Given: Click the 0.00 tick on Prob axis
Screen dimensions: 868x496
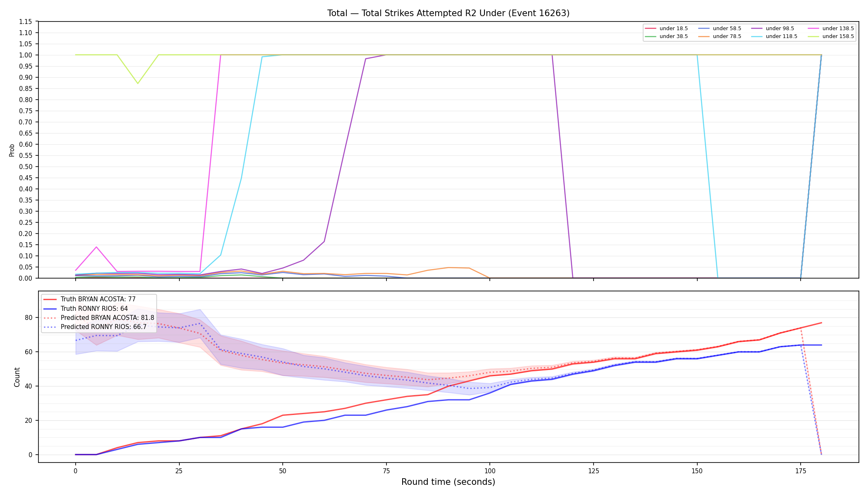Looking at the screenshot, I should [26, 278].
